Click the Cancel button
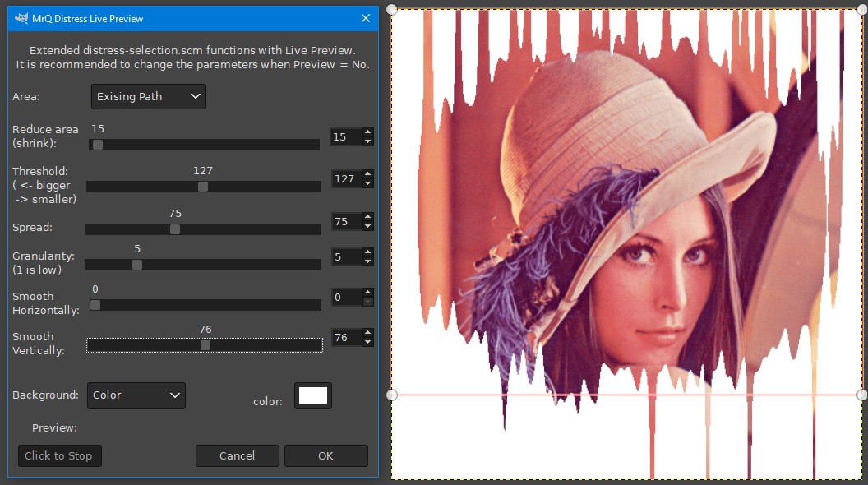This screenshot has height=485, width=868. (x=237, y=455)
